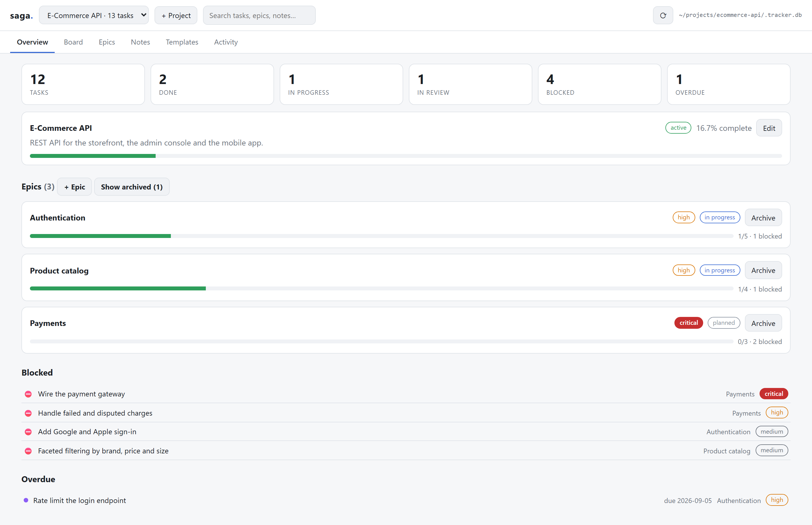Click blocked icon for Faceted filtering task
This screenshot has height=525, width=812.
click(x=28, y=451)
